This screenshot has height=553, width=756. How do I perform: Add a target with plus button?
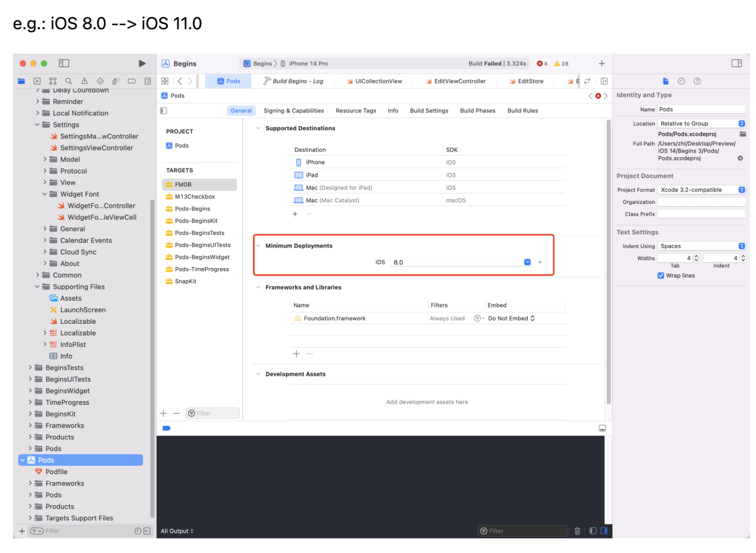coord(163,413)
